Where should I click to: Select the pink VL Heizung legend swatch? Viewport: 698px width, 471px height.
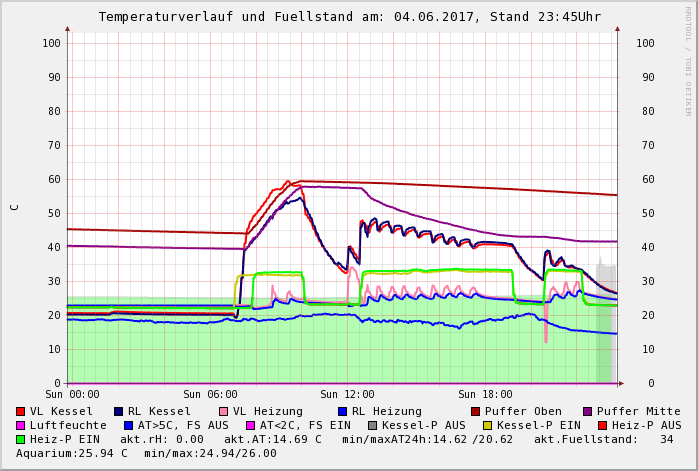pyautogui.click(x=223, y=411)
